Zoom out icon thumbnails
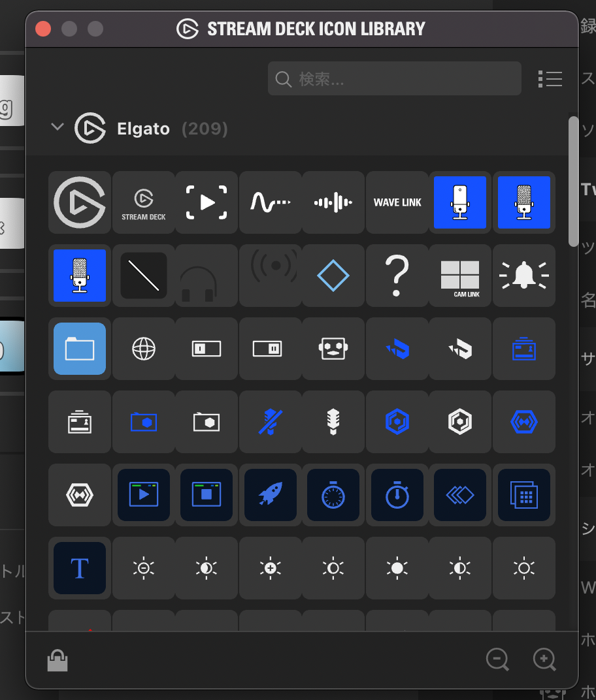This screenshot has height=700, width=596. (x=497, y=660)
